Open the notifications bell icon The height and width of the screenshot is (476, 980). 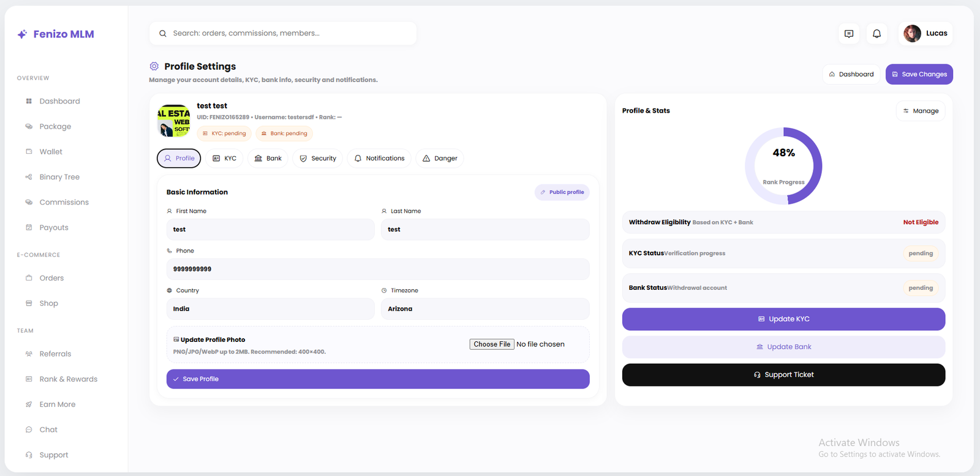pyautogui.click(x=876, y=34)
